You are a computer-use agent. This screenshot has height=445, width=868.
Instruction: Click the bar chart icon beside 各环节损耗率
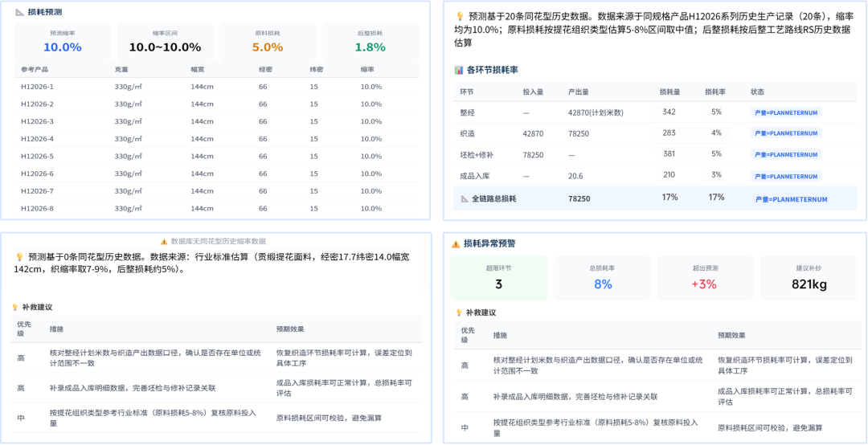point(458,71)
